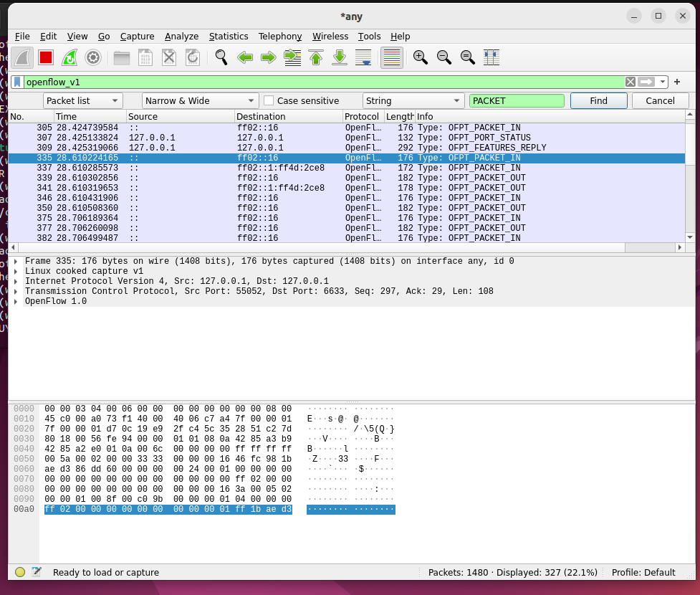Screen dimensions: 700x595
Task: Open display filter history dropdown arrow
Action: [x=663, y=82]
